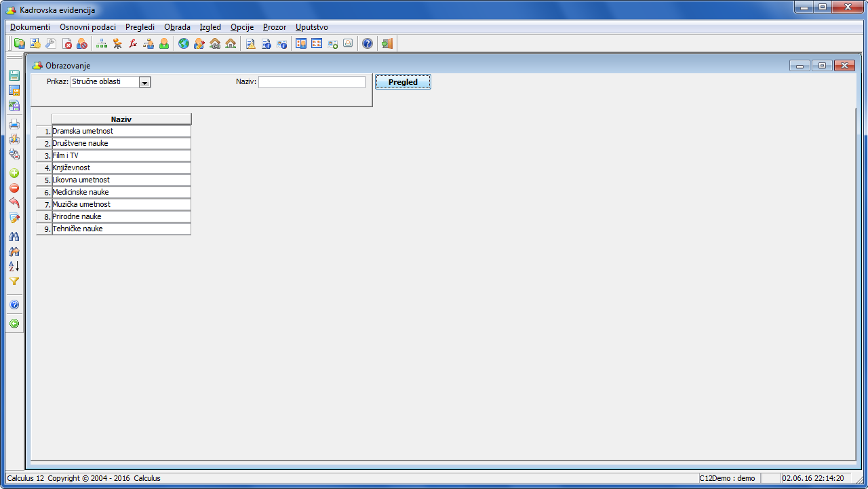
Task: Select the Dramska umetnost row
Action: pyautogui.click(x=121, y=131)
